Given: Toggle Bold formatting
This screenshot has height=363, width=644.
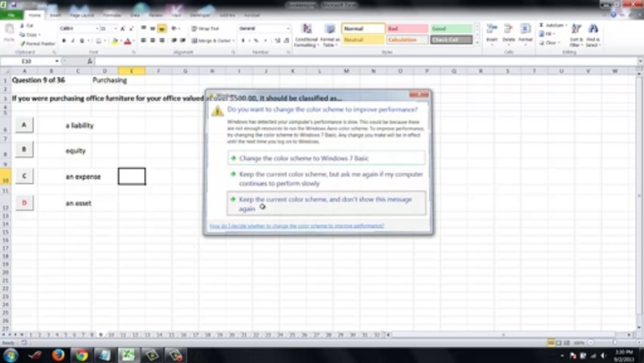Looking at the screenshot, I should 63,40.
